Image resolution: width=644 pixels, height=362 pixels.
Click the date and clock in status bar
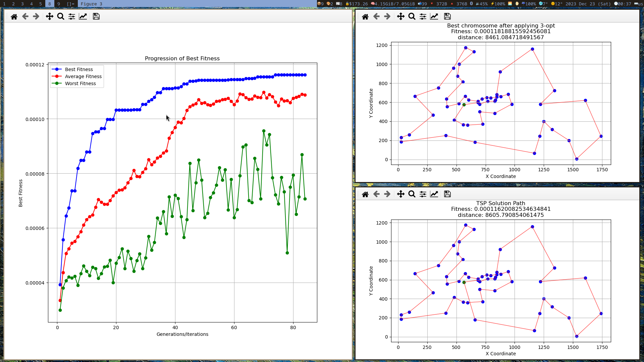(592, 4)
